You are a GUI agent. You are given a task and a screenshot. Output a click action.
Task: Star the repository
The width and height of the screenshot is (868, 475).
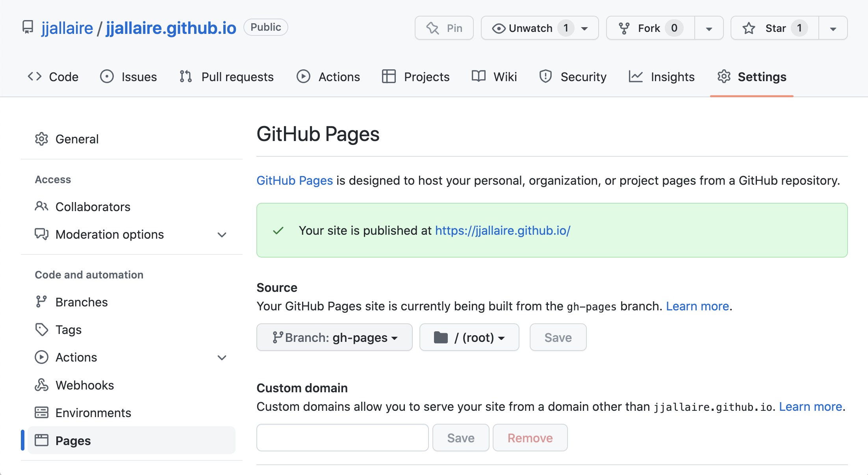point(773,28)
